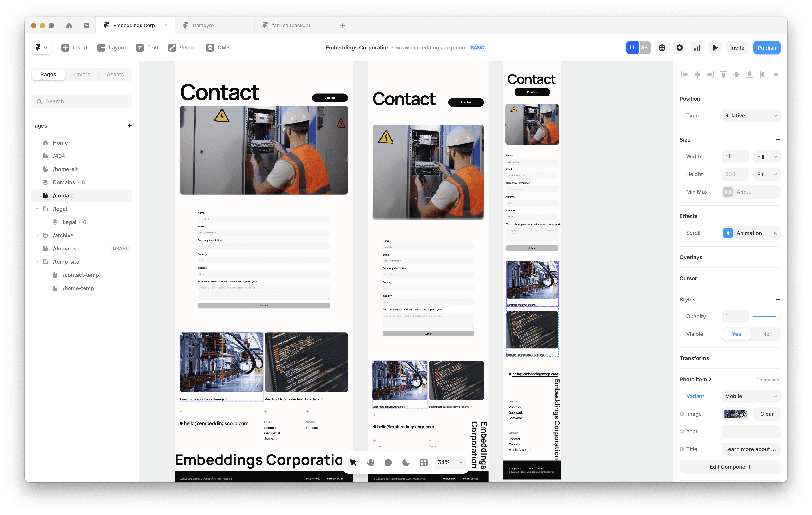Click the Publish button
The width and height of the screenshot is (812, 515).
pos(767,48)
